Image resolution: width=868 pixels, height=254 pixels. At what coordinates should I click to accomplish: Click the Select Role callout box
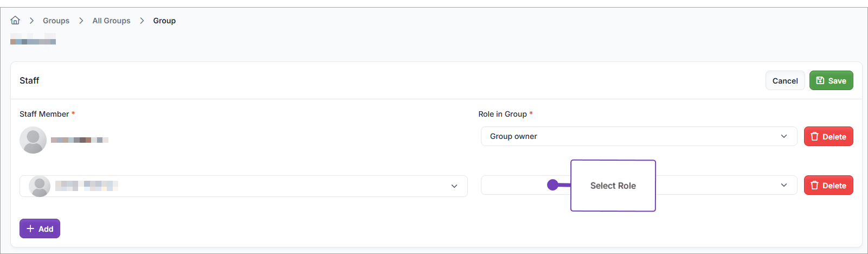[x=613, y=186]
